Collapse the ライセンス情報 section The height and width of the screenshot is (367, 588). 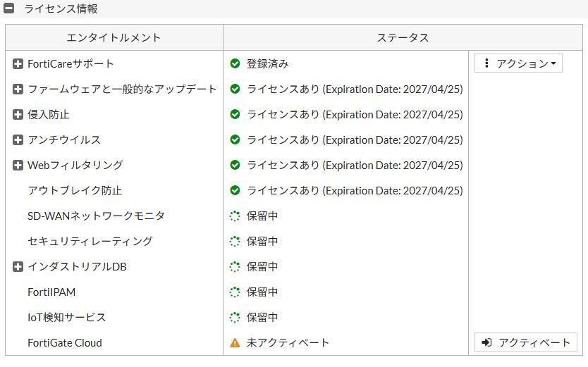coord(9,8)
